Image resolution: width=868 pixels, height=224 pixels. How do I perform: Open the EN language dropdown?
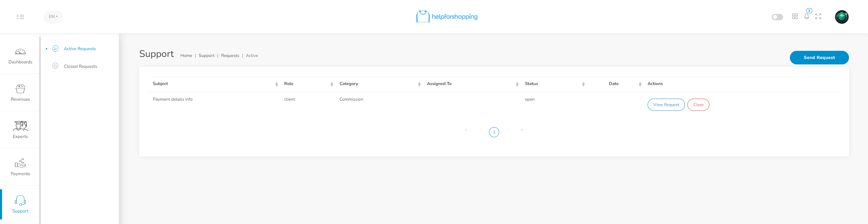(x=53, y=17)
